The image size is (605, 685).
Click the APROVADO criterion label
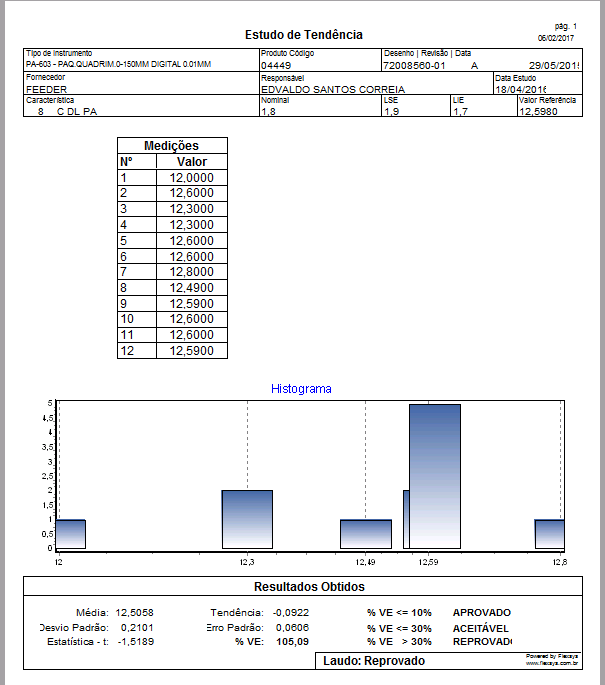point(482,613)
